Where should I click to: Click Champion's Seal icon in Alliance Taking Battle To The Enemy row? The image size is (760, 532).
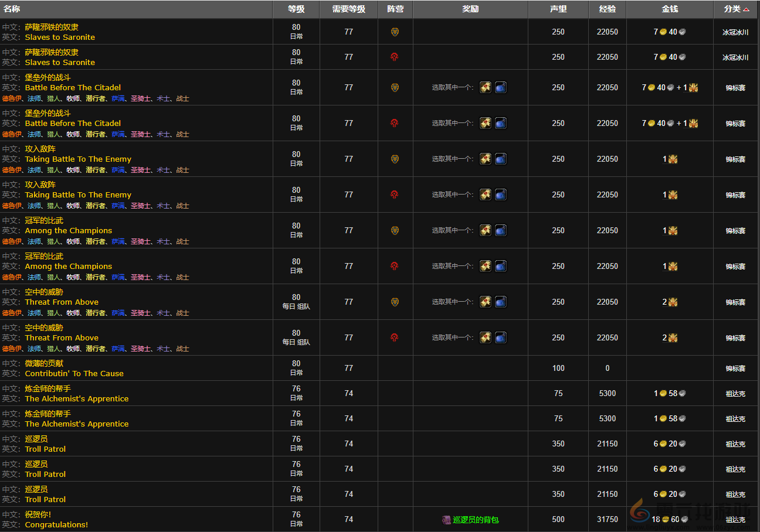click(673, 159)
